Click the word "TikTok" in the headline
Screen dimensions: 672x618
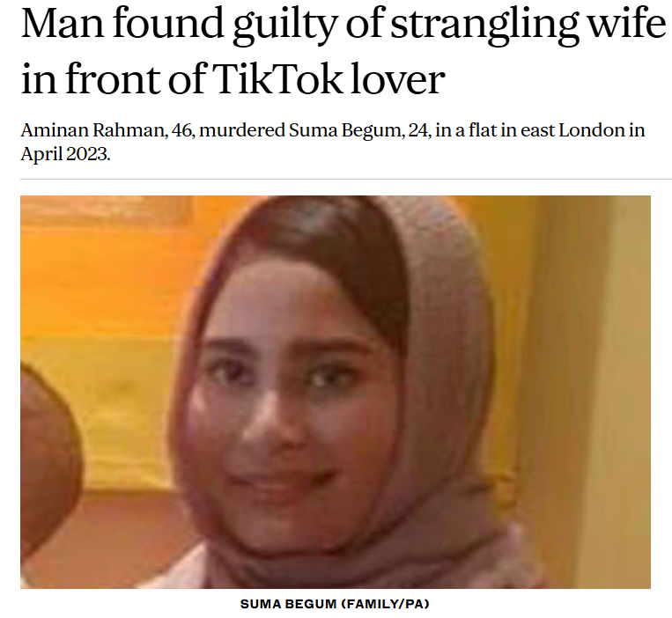click(x=277, y=79)
